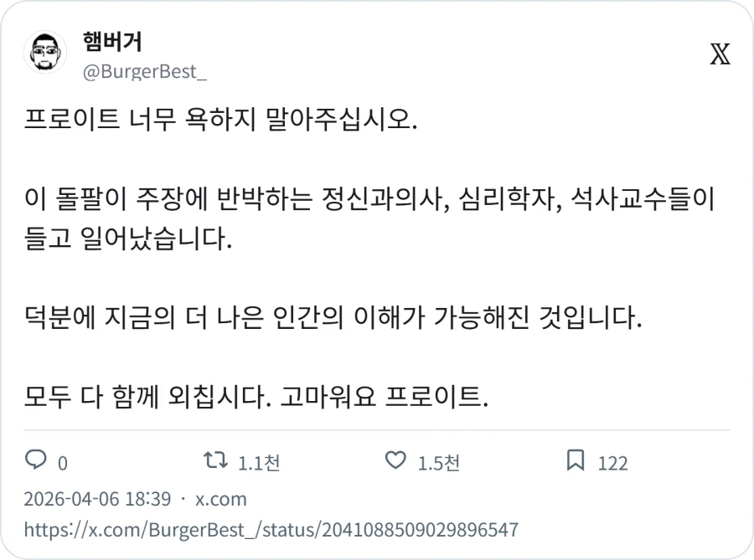The image size is (754, 560).
Task: Click the X logo in the corner
Action: pyautogui.click(x=720, y=52)
